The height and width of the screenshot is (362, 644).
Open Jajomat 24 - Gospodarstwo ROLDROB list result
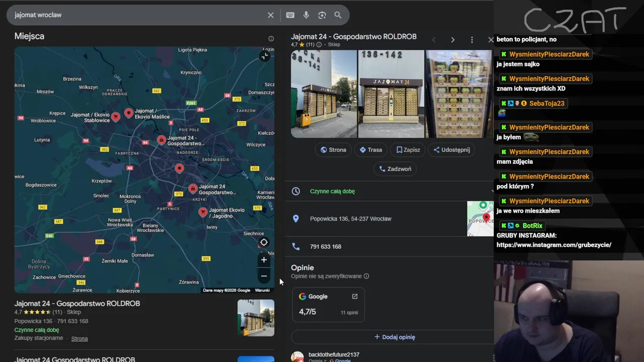click(x=77, y=304)
